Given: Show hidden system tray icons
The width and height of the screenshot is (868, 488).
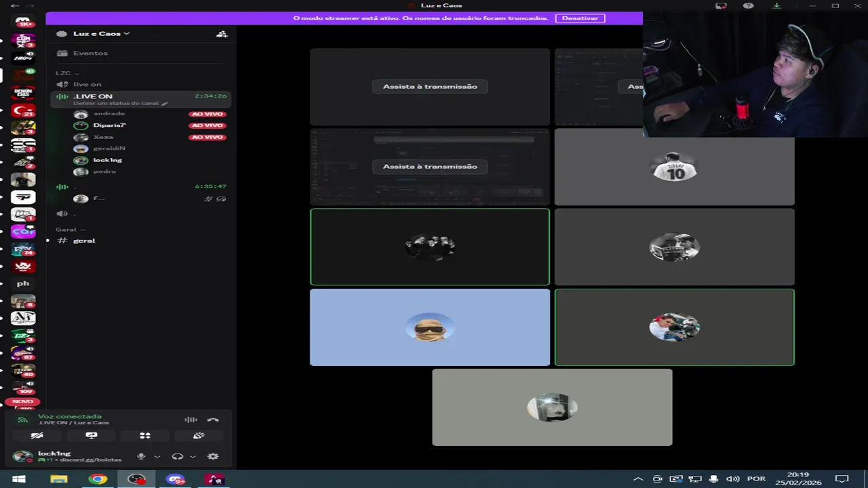Looking at the screenshot, I should (637, 479).
